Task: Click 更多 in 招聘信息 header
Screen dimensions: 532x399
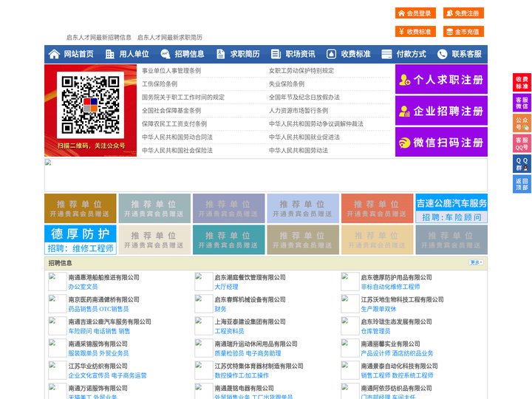Action: pyautogui.click(x=476, y=262)
